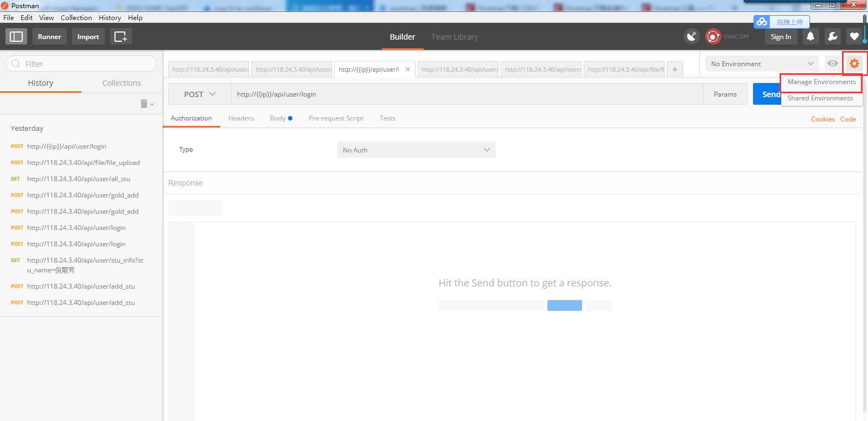The image size is (868, 421).
Task: Open the Cookies link
Action: [x=822, y=119]
